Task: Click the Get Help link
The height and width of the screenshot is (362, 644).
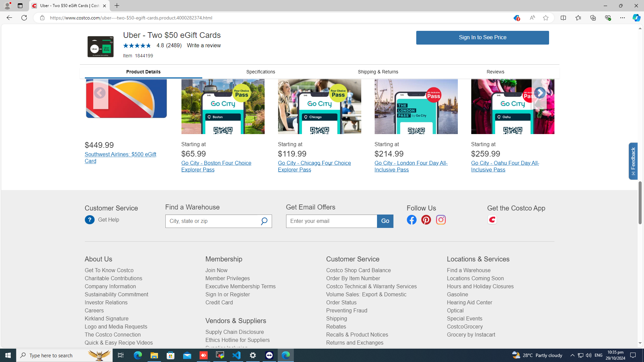Action: (x=108, y=220)
